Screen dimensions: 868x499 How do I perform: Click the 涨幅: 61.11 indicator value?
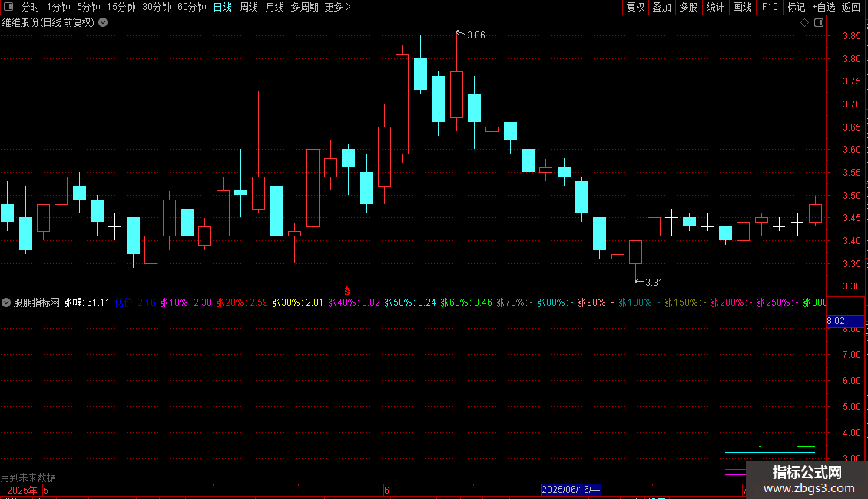click(x=86, y=302)
